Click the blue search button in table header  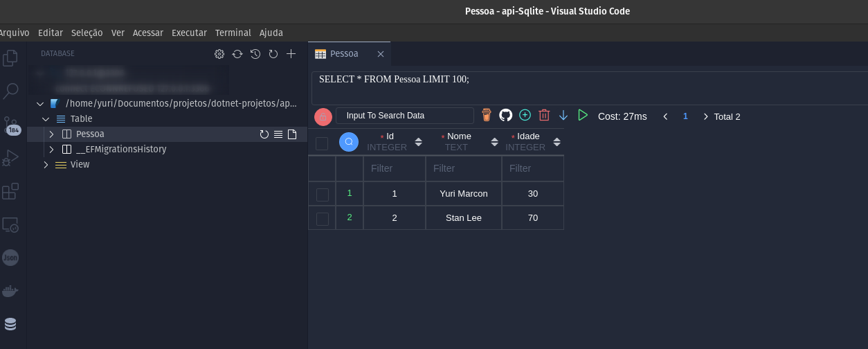point(349,142)
